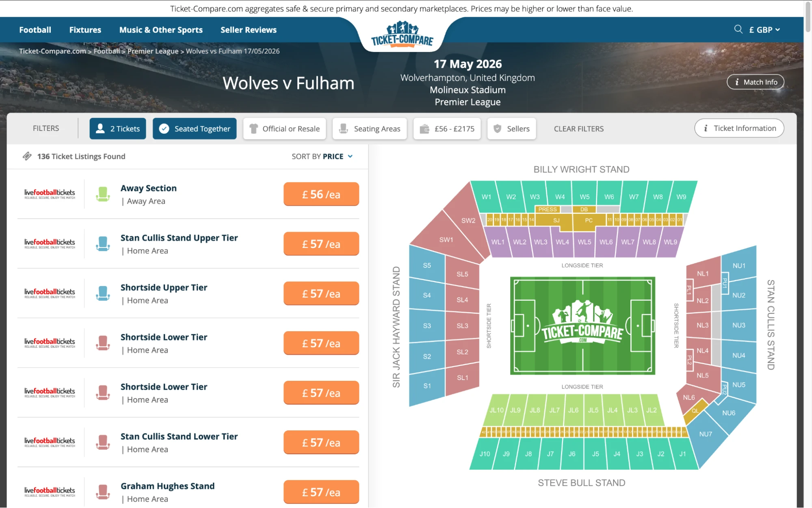
Task: Click the search magnifier icon
Action: (738, 29)
